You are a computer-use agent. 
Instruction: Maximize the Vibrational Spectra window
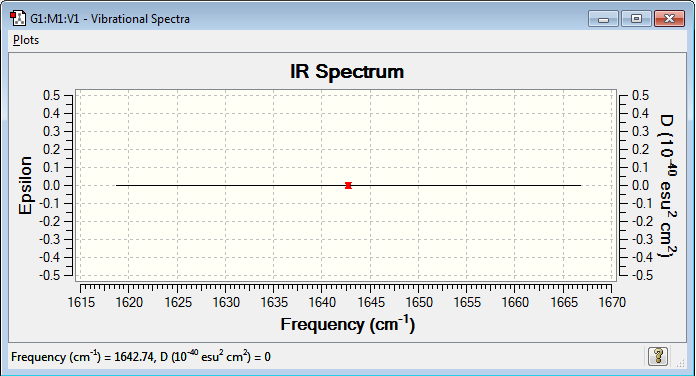tap(636, 19)
